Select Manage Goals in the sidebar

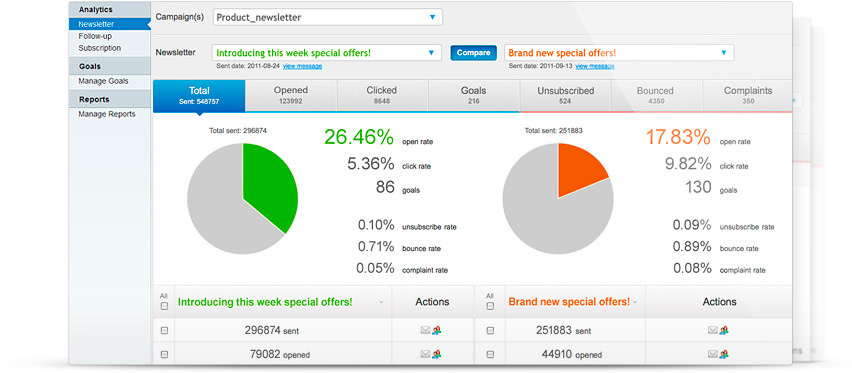[103, 81]
